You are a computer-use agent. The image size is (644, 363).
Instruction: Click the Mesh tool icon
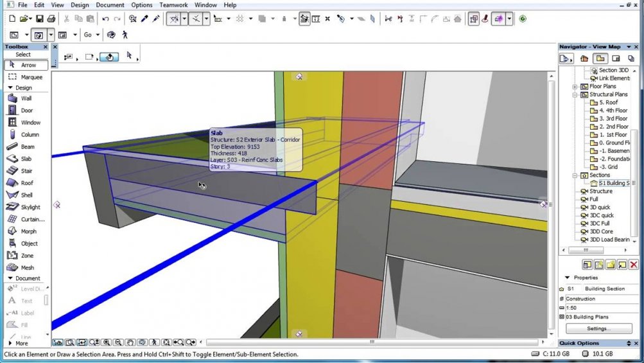[x=12, y=268]
